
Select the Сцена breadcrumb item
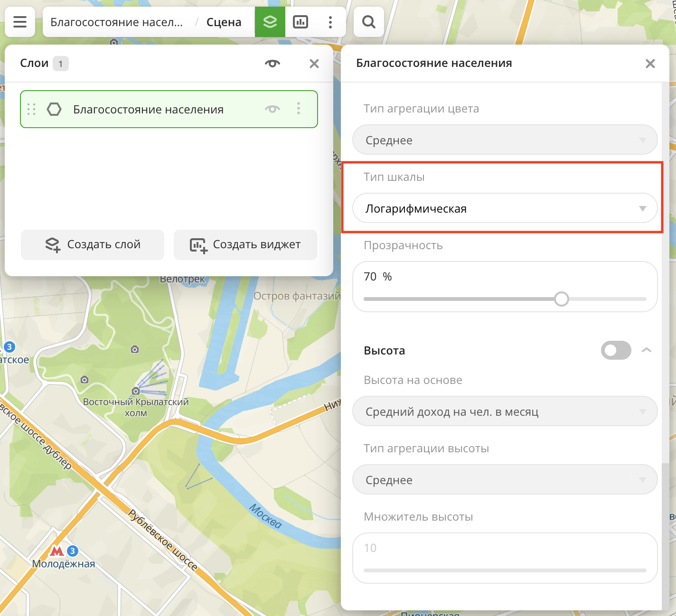pos(224,22)
